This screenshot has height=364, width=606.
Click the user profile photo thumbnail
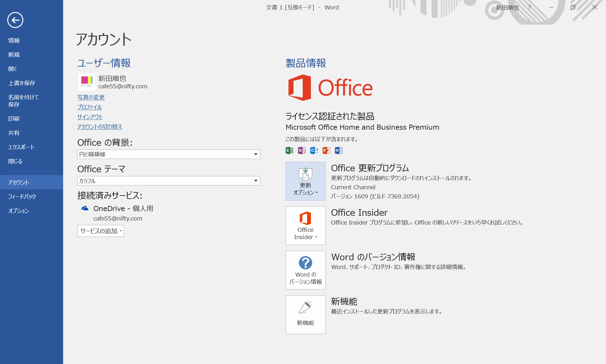click(x=86, y=82)
